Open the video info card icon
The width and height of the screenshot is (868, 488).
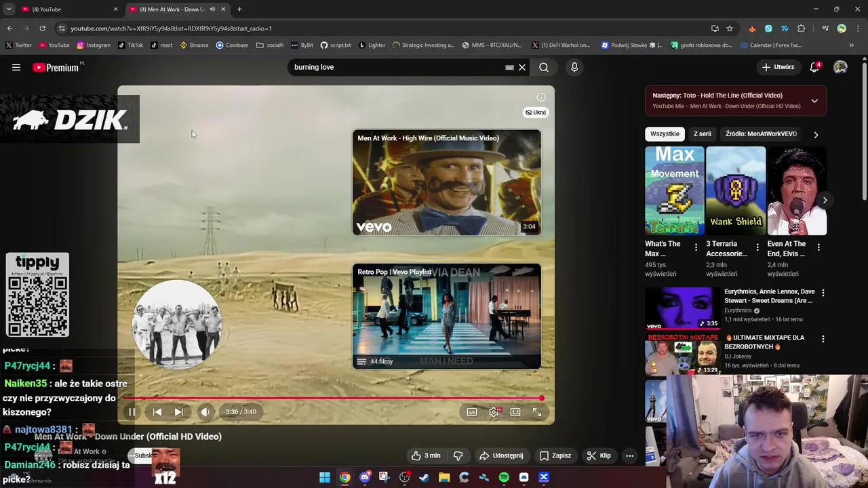click(541, 97)
